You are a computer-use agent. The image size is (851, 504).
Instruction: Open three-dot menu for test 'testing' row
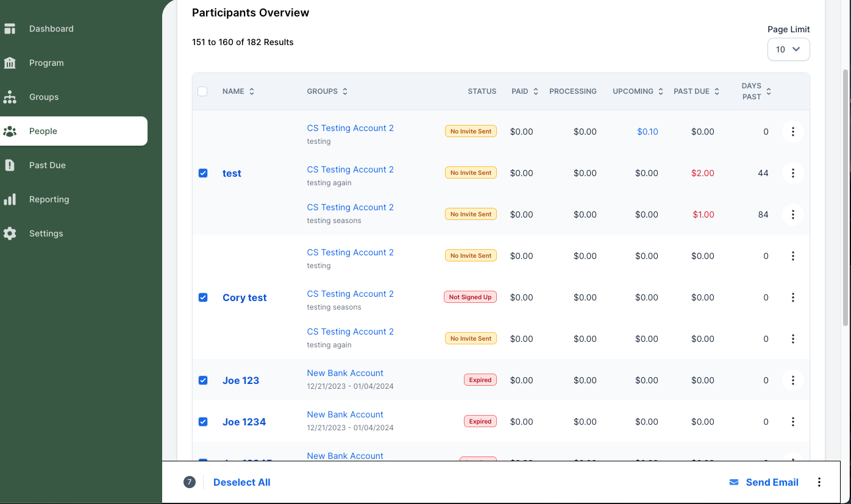[792, 132]
